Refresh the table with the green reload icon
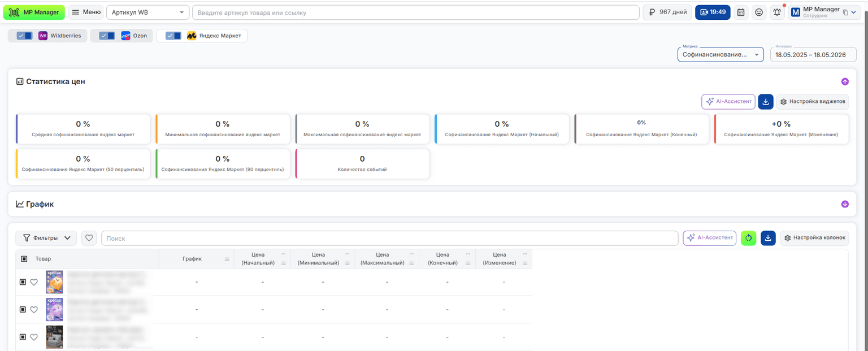 point(748,239)
